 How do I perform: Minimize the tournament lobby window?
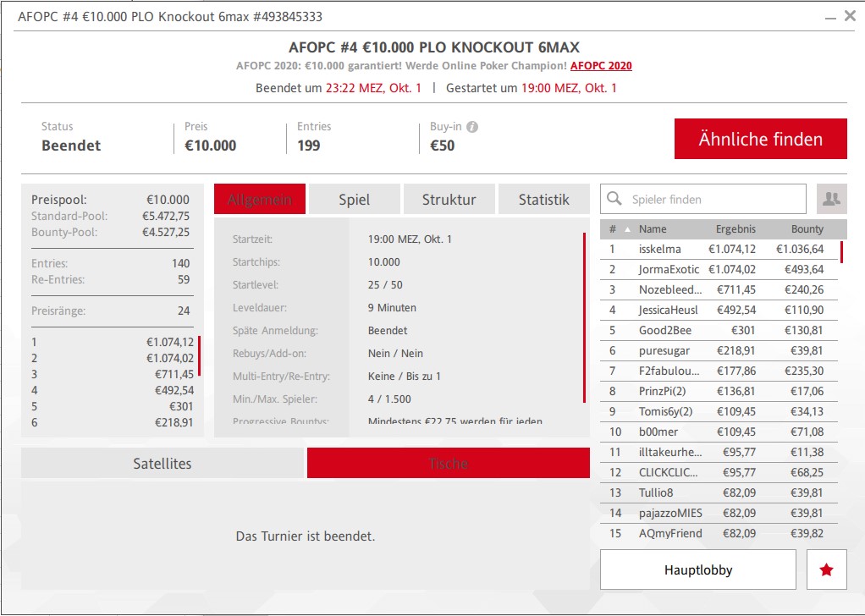pos(829,16)
